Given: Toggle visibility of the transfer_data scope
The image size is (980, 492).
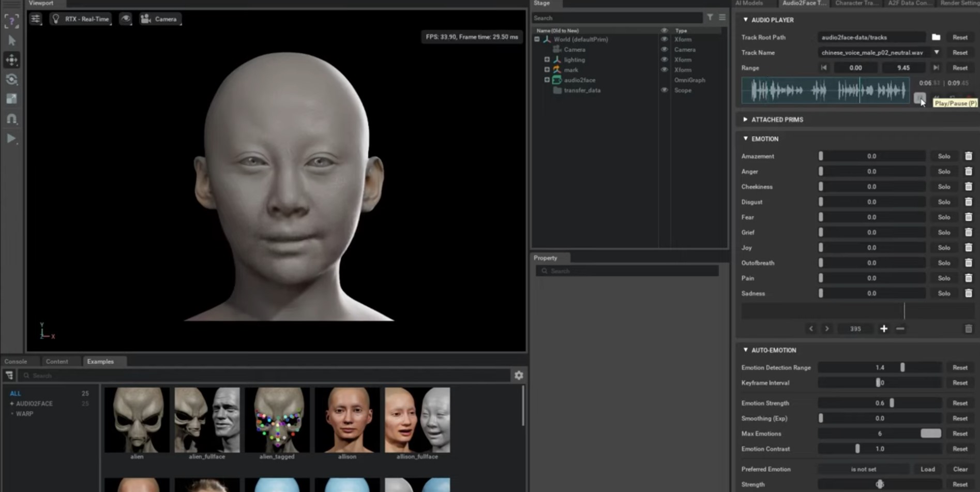Looking at the screenshot, I should (x=664, y=90).
